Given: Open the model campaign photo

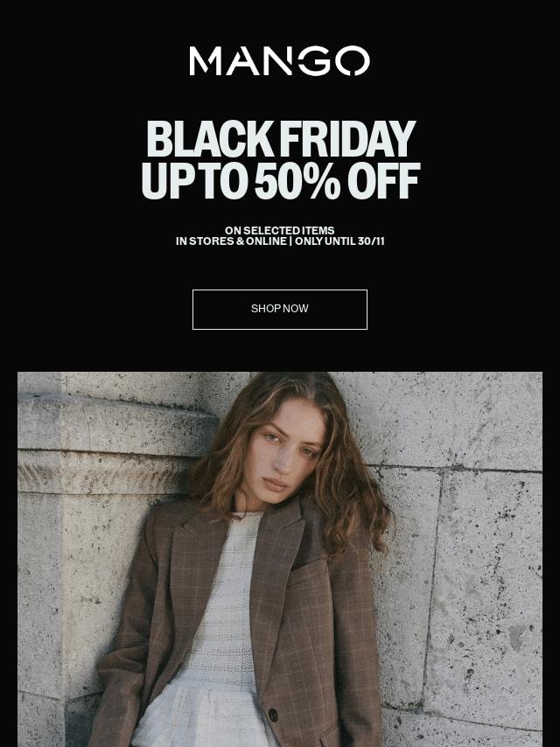Looking at the screenshot, I should pos(280,559).
